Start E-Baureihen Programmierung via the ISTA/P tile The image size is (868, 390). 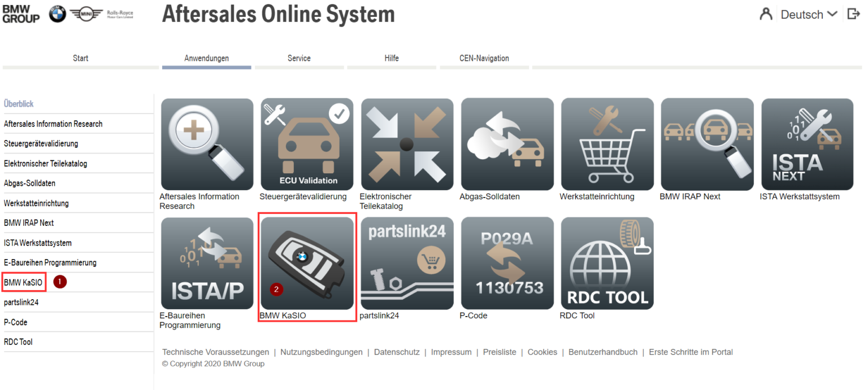[207, 263]
